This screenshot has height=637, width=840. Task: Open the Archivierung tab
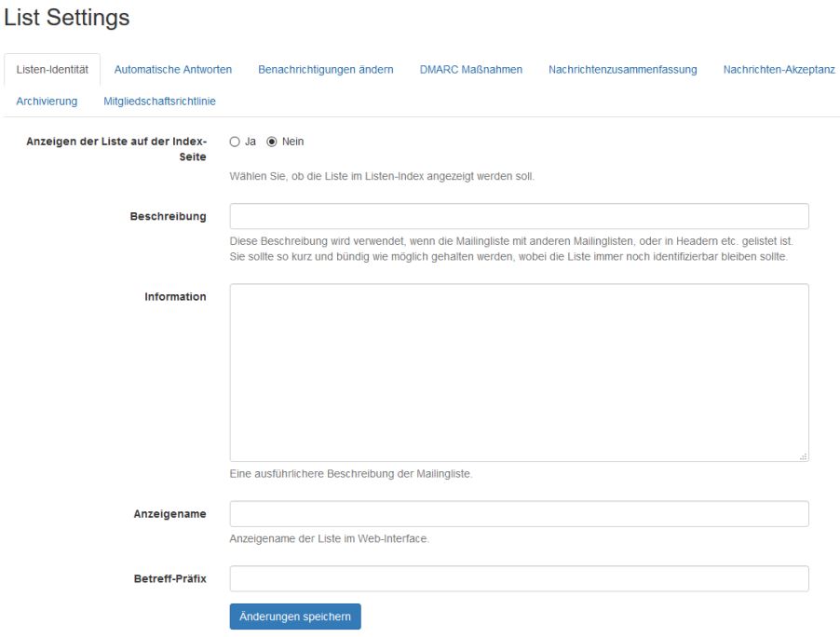click(47, 101)
